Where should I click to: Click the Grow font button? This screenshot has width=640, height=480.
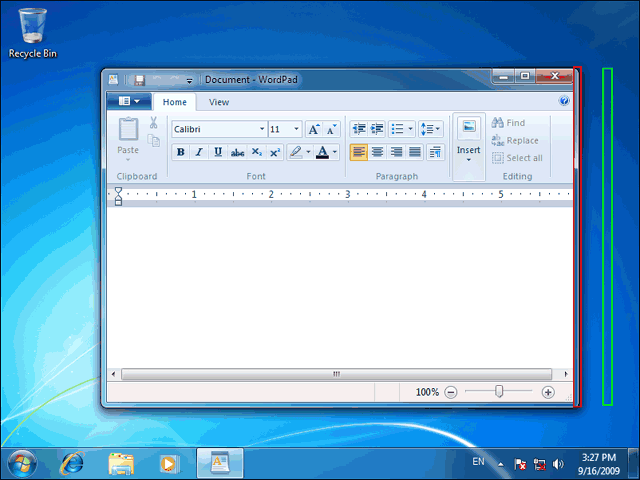[x=313, y=129]
